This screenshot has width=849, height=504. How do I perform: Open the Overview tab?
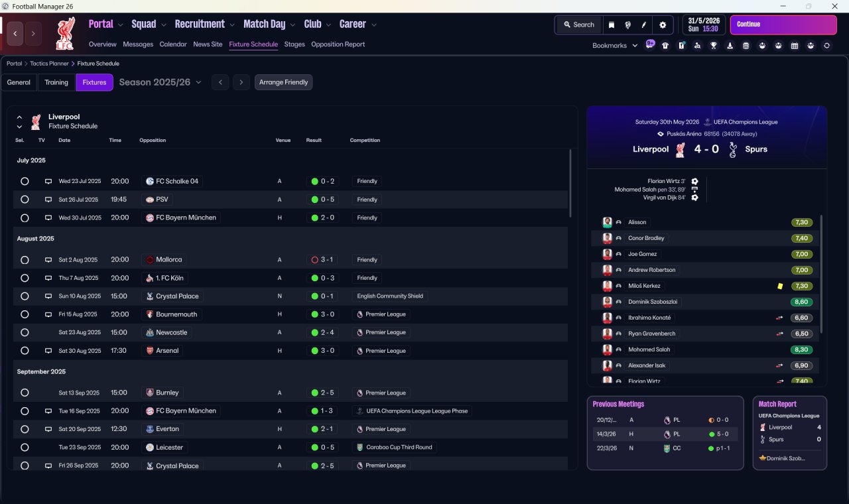pos(103,44)
